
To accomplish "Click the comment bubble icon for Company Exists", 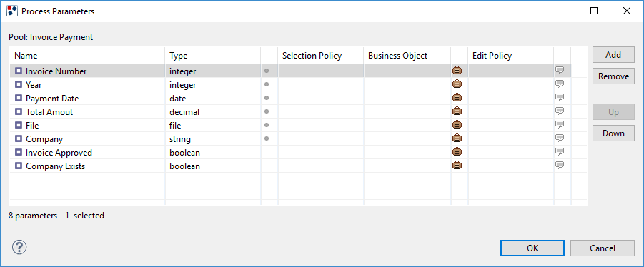I will tap(560, 166).
